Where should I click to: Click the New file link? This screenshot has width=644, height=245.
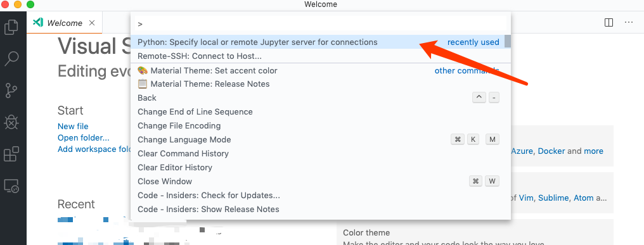tap(73, 126)
